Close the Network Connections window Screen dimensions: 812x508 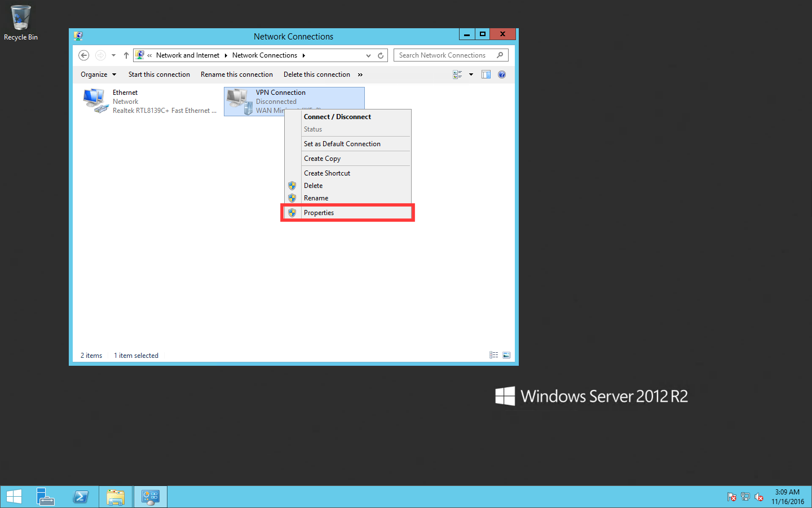(x=502, y=34)
